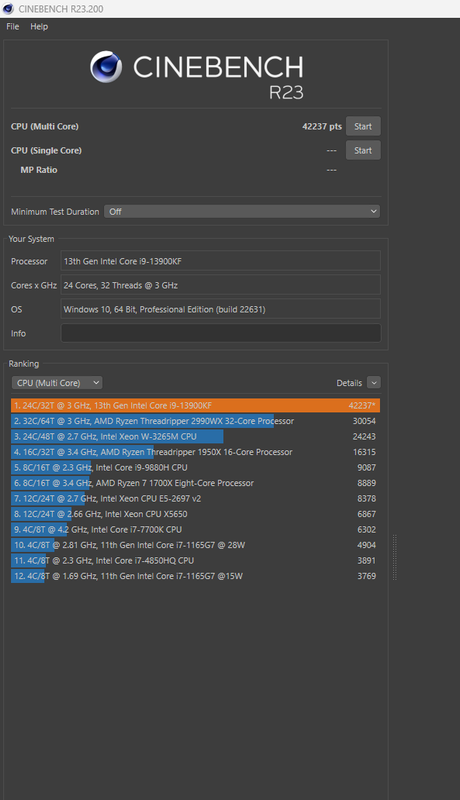
Task: Select the Intel Xeon W-3265M ranking row
Action: point(195,437)
